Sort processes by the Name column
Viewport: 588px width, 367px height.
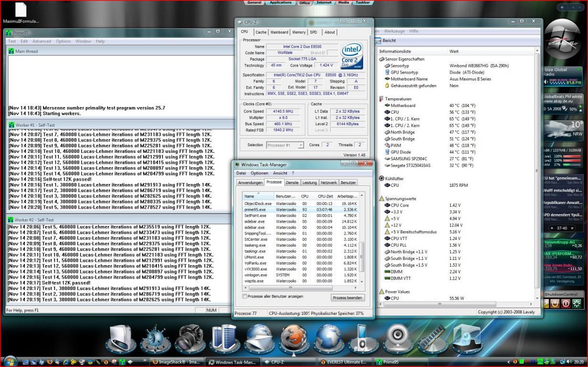point(258,196)
